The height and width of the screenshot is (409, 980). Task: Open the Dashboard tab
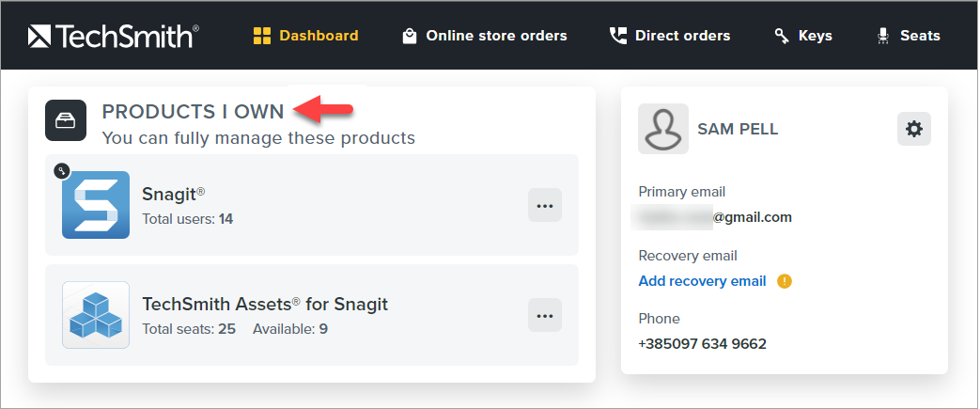(x=306, y=36)
